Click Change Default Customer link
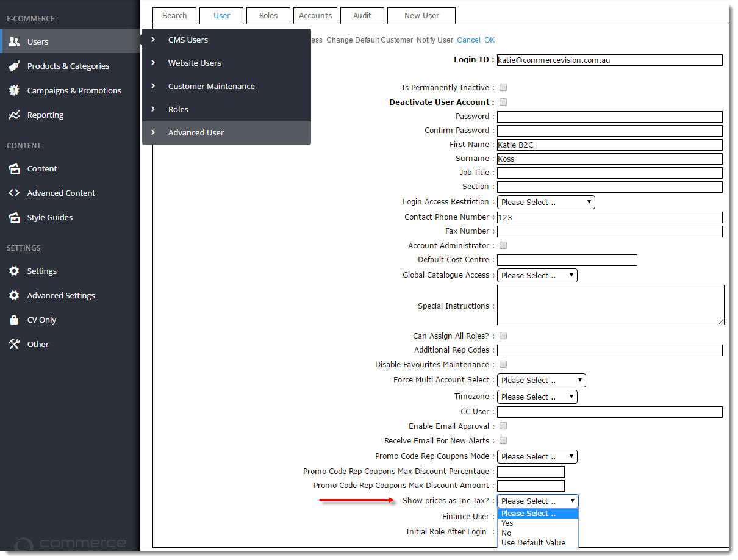The image size is (738, 560). (370, 40)
